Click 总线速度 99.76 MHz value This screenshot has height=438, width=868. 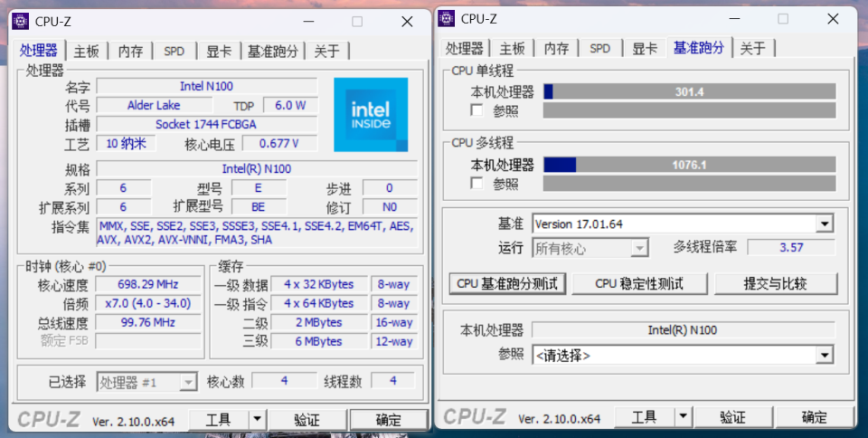(x=147, y=322)
